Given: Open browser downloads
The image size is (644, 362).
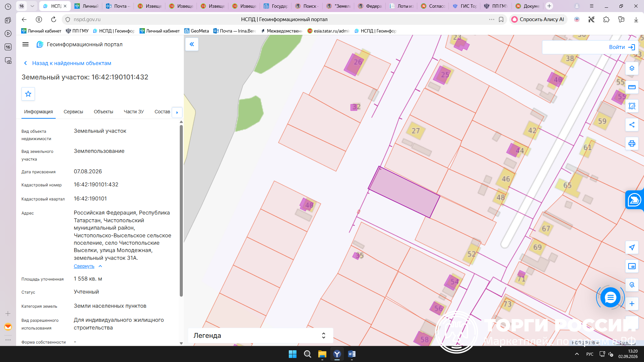Looking at the screenshot, I should coord(636,19).
